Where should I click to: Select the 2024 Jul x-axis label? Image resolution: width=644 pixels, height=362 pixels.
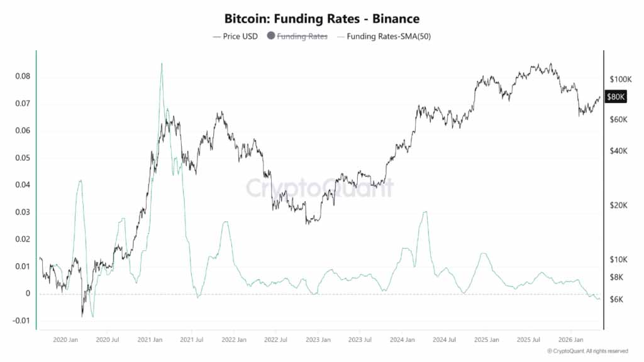[444, 340]
